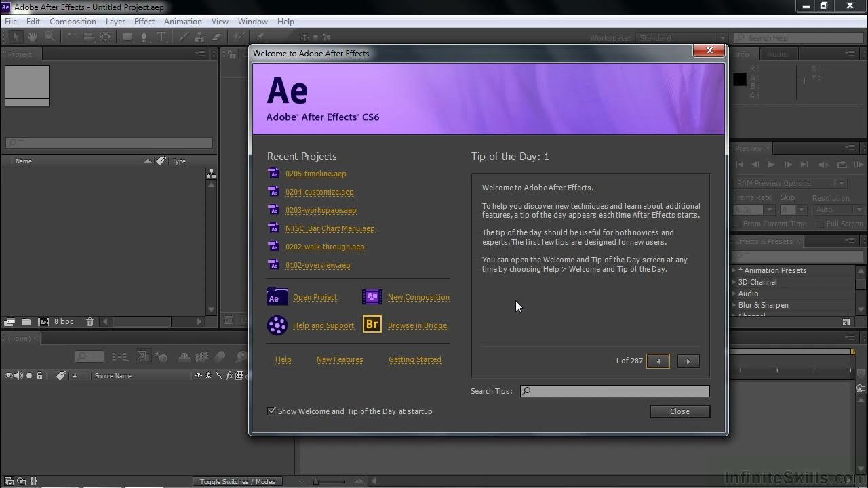Click the Composition Mini-Flowchart icon in timeline
The height and width of the screenshot is (488, 868).
point(119,357)
